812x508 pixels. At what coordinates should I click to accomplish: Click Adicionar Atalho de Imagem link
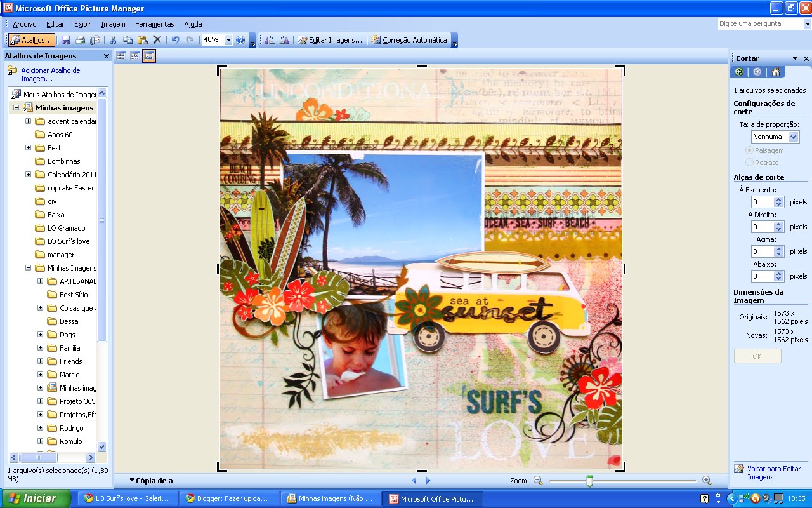pos(50,75)
